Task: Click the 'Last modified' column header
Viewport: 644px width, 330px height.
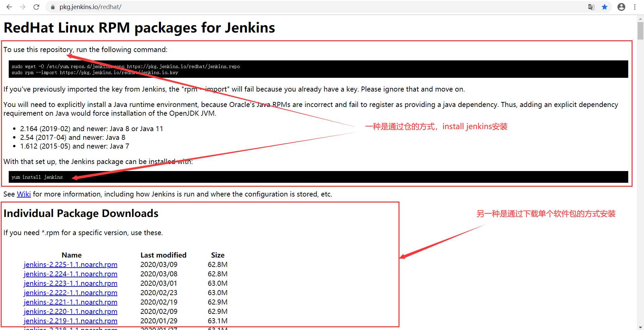Action: pos(163,255)
